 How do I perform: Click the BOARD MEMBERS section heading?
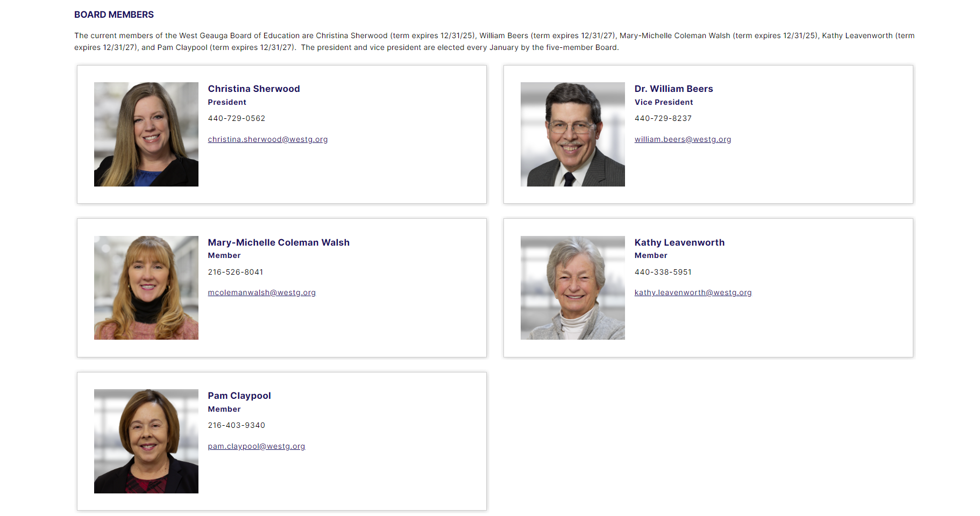[114, 15]
